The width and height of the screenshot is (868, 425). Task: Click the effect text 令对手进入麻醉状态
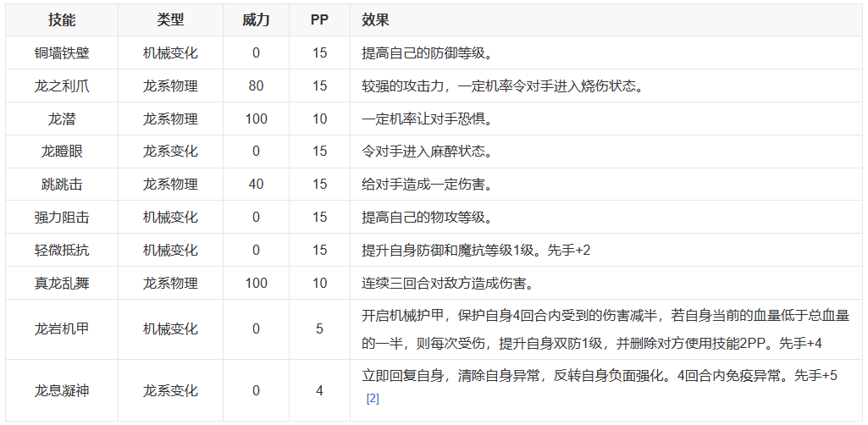426,152
